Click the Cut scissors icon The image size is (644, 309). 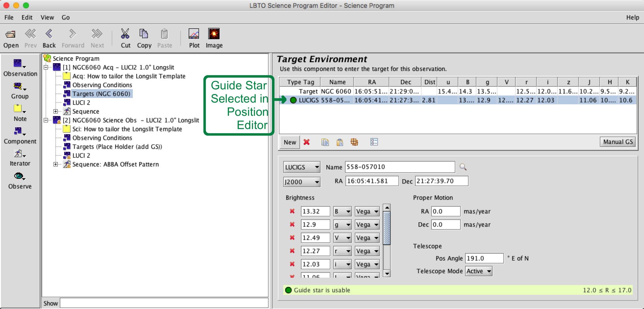(125, 34)
